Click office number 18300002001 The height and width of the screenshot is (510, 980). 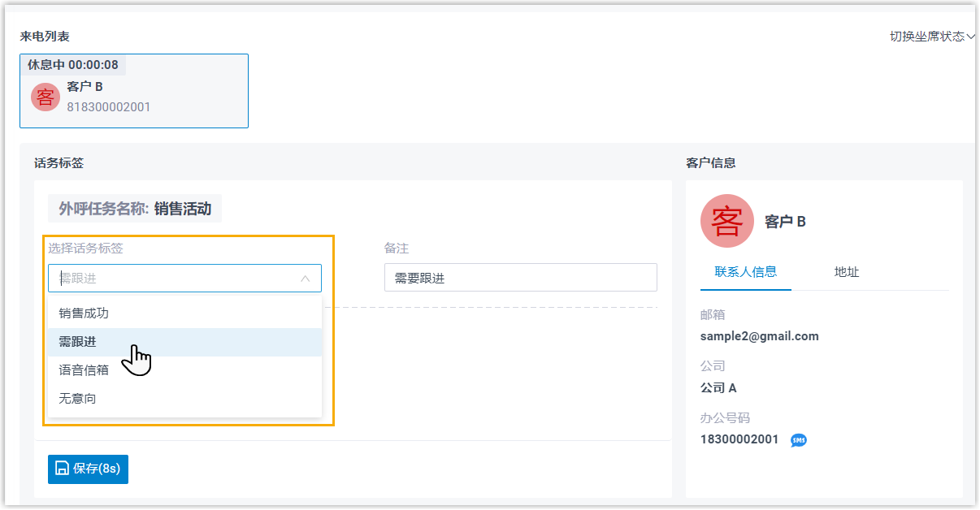click(739, 439)
